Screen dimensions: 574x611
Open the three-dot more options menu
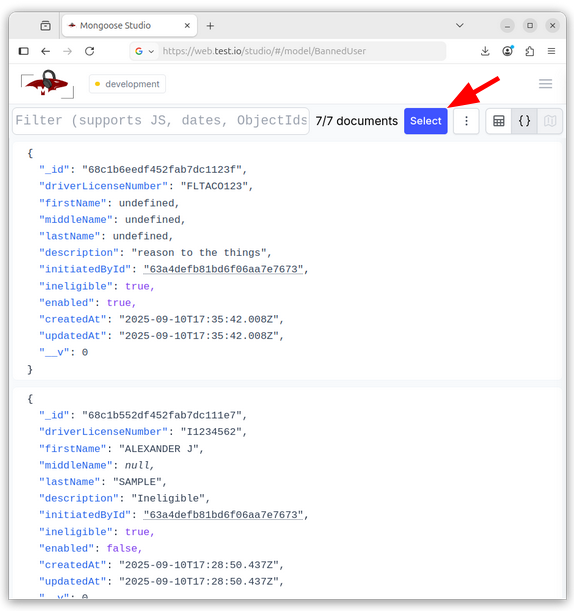click(x=466, y=121)
